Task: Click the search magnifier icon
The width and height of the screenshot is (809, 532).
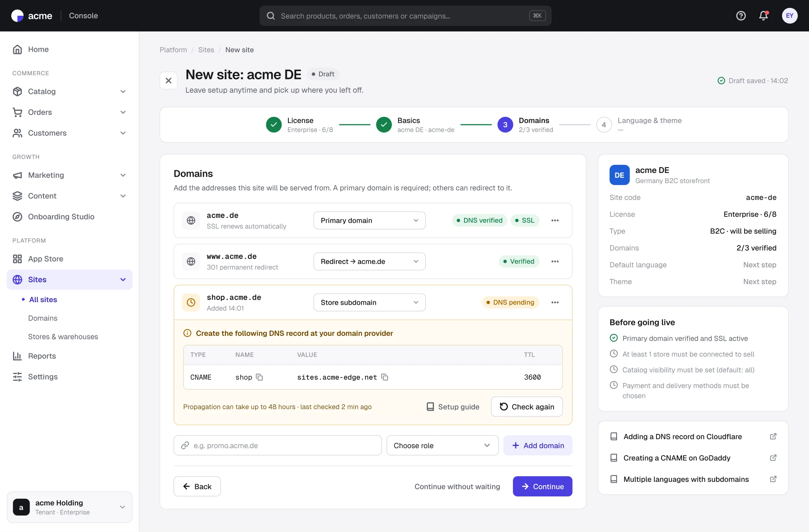Action: click(270, 16)
